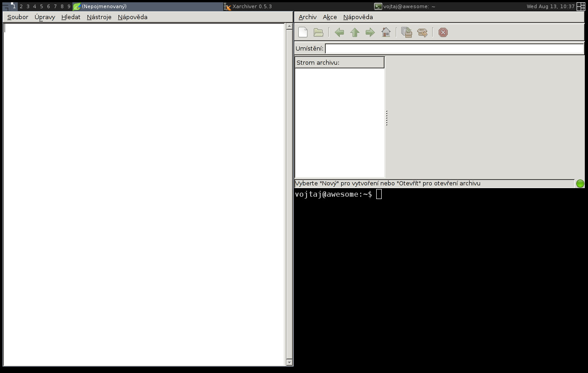Open the Akce menu in Xarchiver
The width and height of the screenshot is (588, 373).
click(330, 17)
